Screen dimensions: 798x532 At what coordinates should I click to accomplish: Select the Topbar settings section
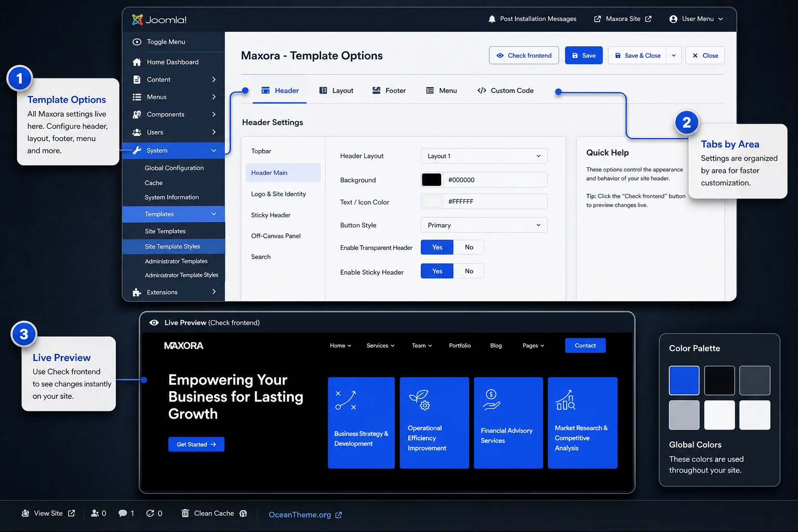283,151
